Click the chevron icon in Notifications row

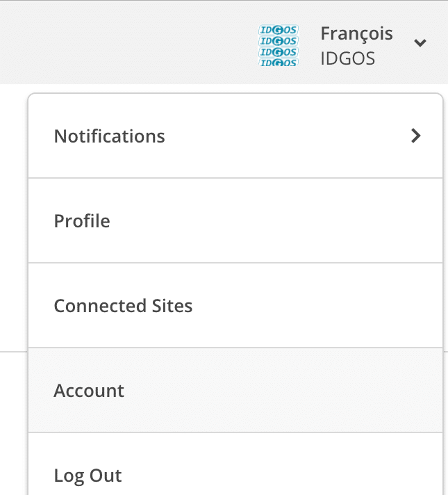coord(416,136)
